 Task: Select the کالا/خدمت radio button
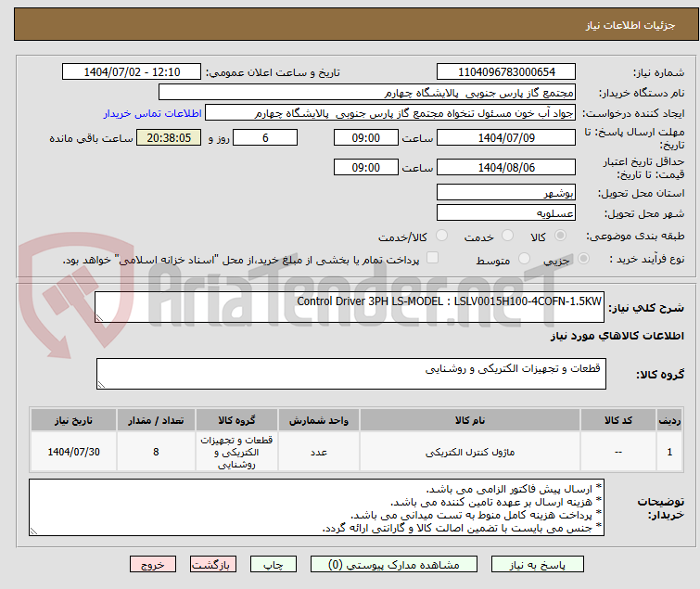441,236
